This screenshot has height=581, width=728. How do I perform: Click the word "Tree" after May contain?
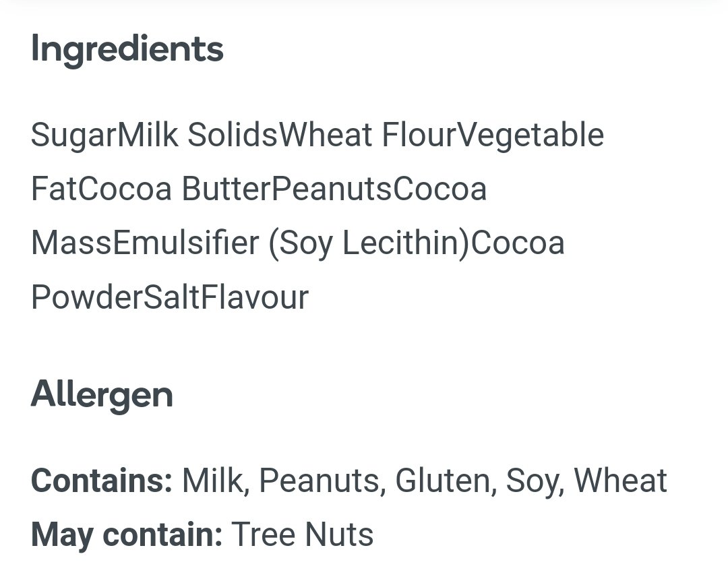pyautogui.click(x=264, y=534)
